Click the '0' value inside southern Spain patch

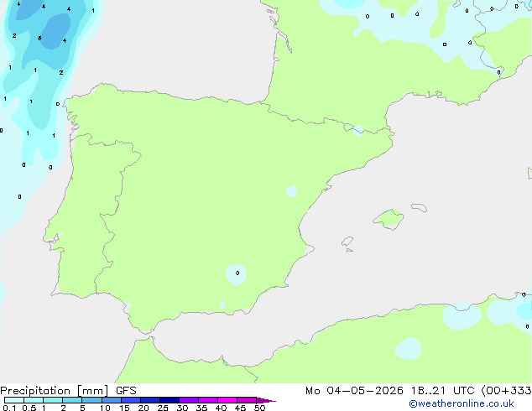(x=237, y=273)
